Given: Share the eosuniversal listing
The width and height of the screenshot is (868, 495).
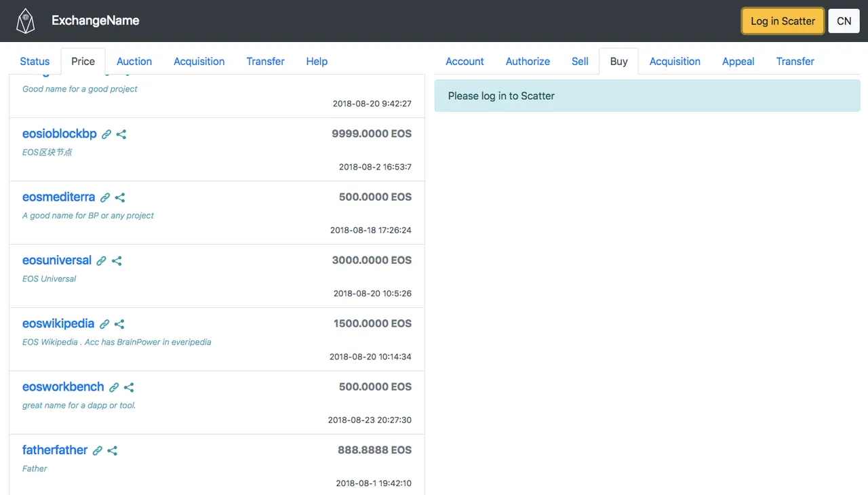Looking at the screenshot, I should pyautogui.click(x=117, y=260).
